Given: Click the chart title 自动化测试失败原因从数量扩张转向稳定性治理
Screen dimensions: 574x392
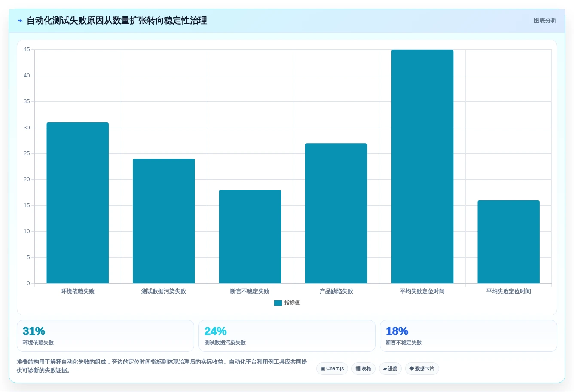Looking at the screenshot, I should point(117,21).
